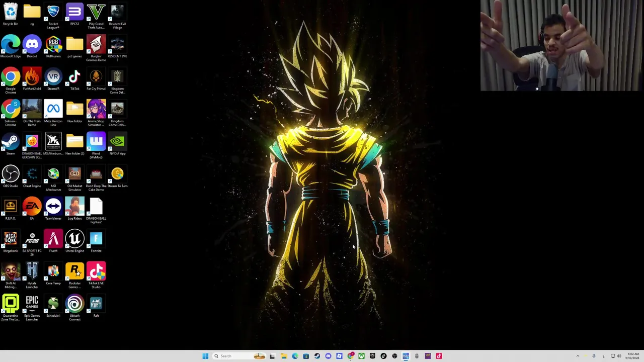
Task: Open the Windows Start menu
Action: coord(205,356)
